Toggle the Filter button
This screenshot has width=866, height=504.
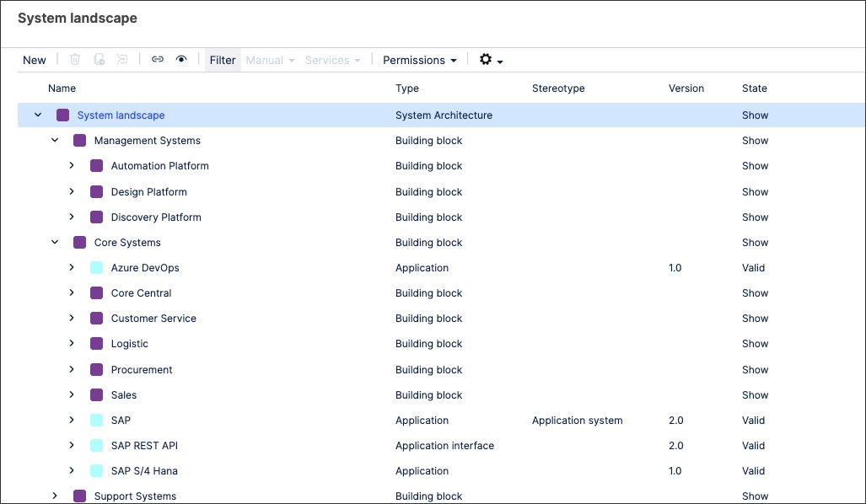coord(223,60)
